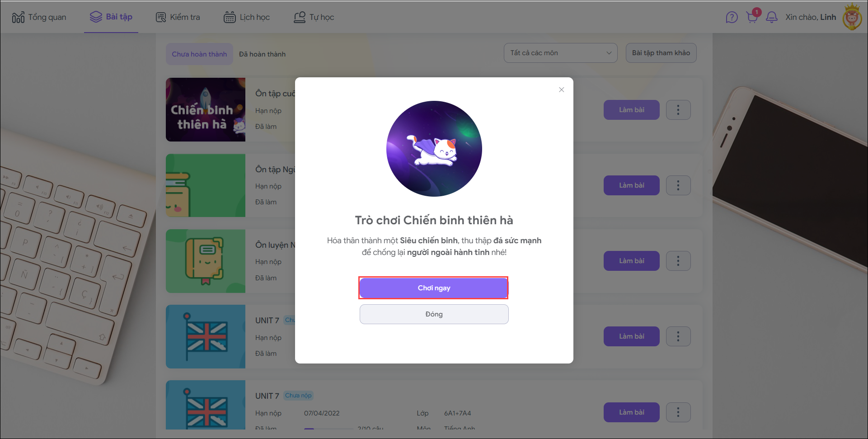Click the Chơi ngay button
Image resolution: width=868 pixels, height=439 pixels.
pos(434,288)
